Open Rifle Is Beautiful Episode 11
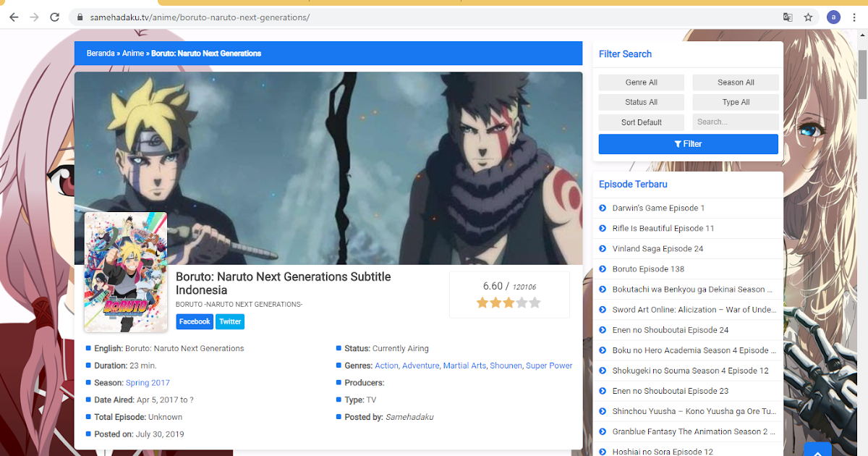This screenshot has height=456, width=868. tap(663, 229)
